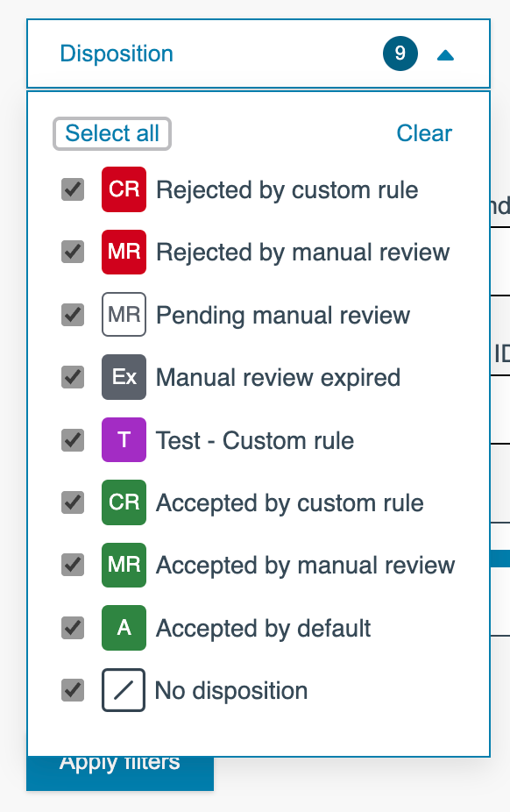Click the outlined MR pending review badge
This screenshot has width=510, height=812.
pos(124,314)
